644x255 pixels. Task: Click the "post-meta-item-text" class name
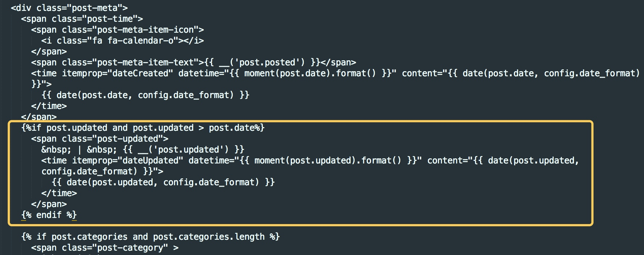[x=145, y=62]
